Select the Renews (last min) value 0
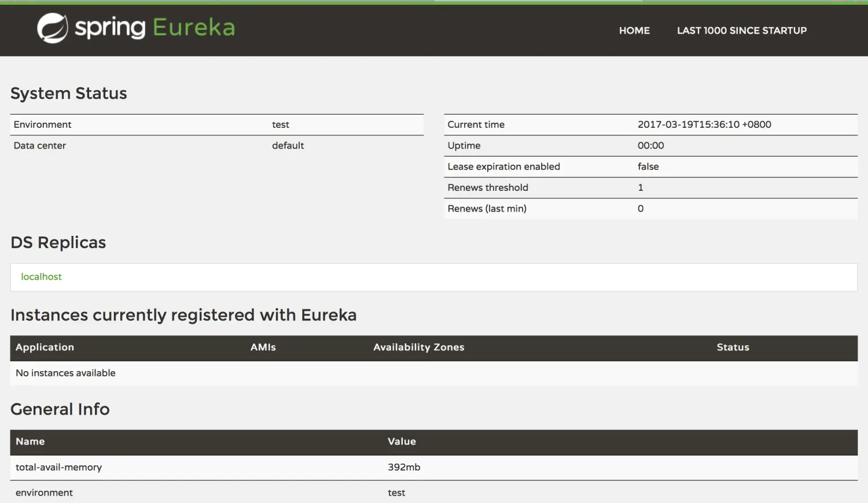This screenshot has width=868, height=503. click(x=641, y=209)
